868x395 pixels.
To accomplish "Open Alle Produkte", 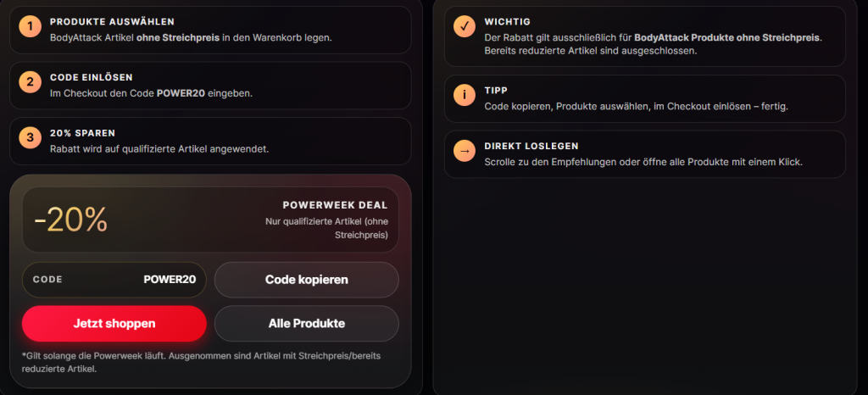I will 306,323.
